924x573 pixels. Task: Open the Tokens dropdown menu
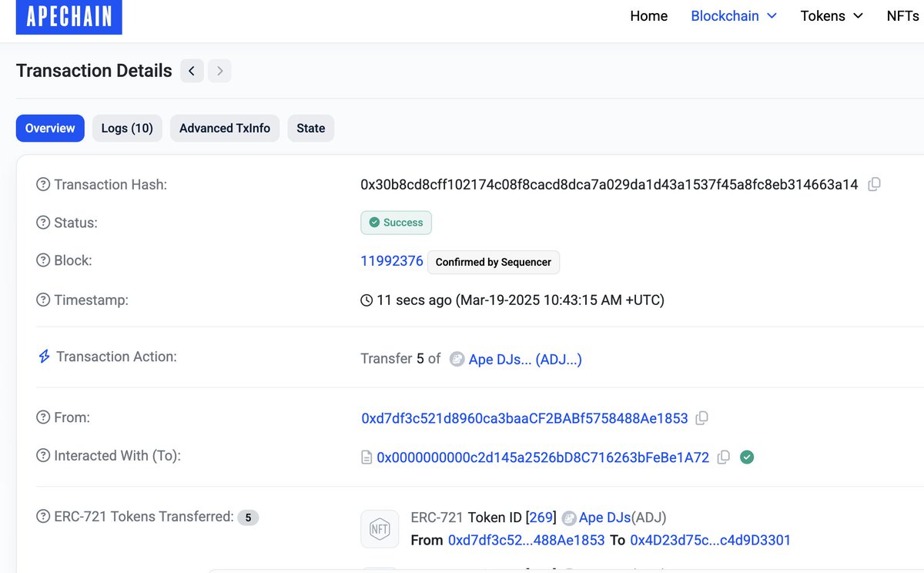(x=832, y=15)
